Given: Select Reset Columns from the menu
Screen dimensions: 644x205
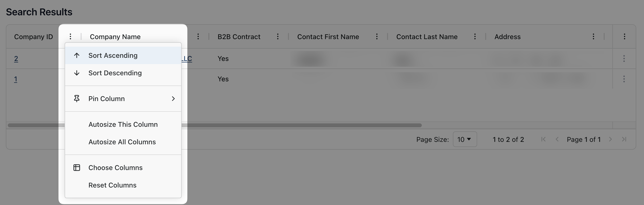Looking at the screenshot, I should 112,185.
